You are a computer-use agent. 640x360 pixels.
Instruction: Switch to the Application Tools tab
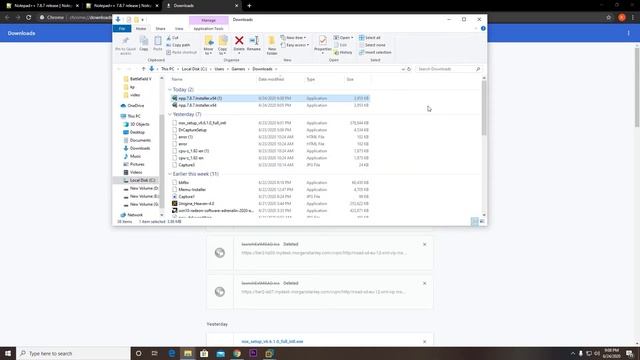(x=208, y=29)
